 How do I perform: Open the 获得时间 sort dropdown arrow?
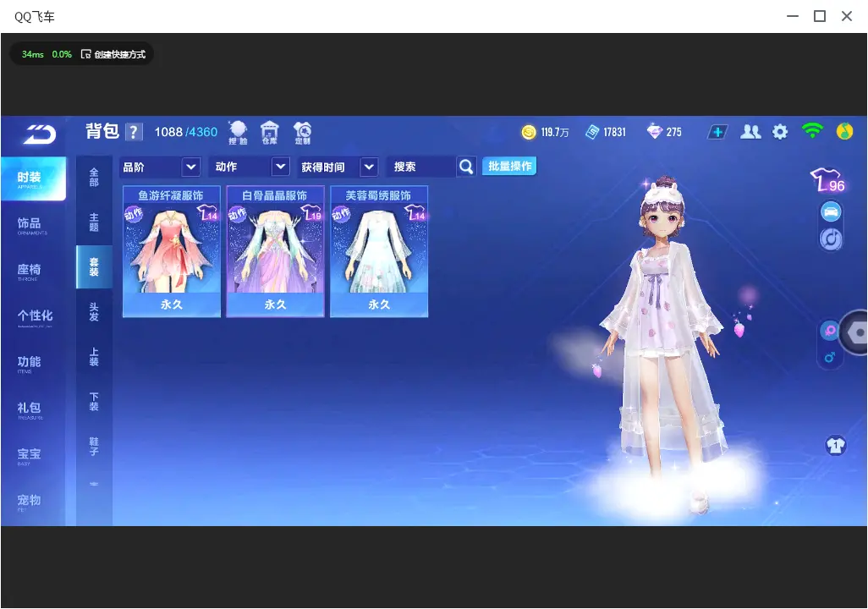[369, 166]
